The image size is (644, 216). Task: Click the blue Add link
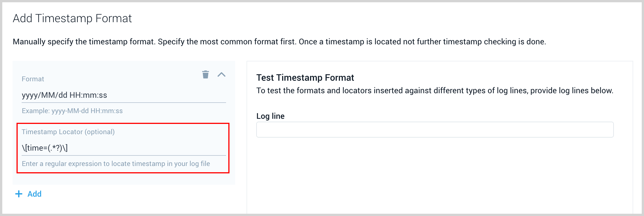34,194
